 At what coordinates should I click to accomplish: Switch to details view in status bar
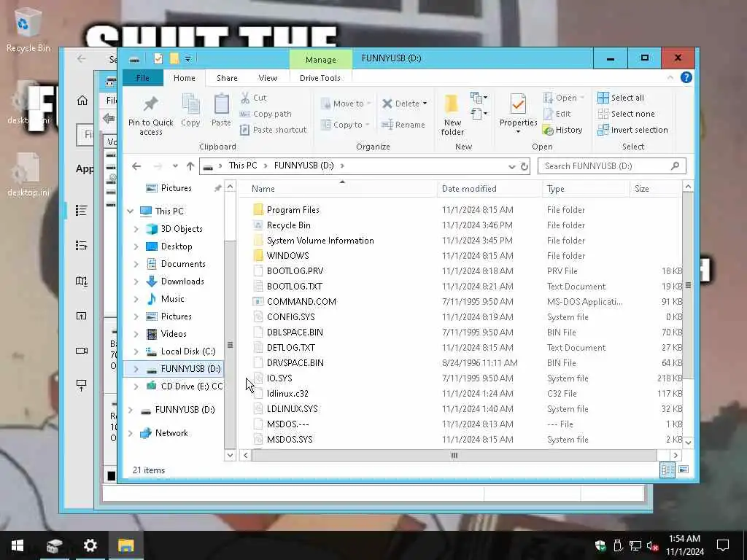tap(667, 470)
